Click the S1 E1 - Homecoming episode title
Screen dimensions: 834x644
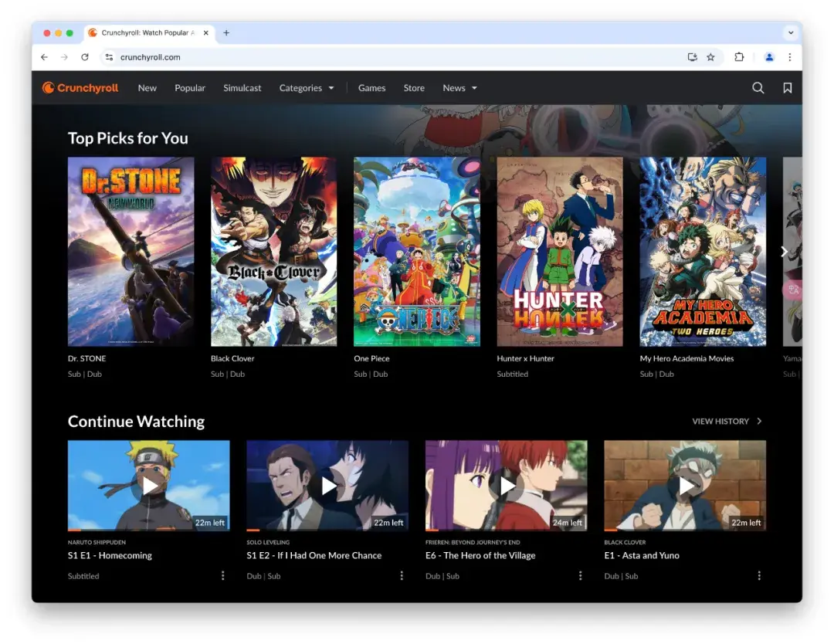point(110,555)
